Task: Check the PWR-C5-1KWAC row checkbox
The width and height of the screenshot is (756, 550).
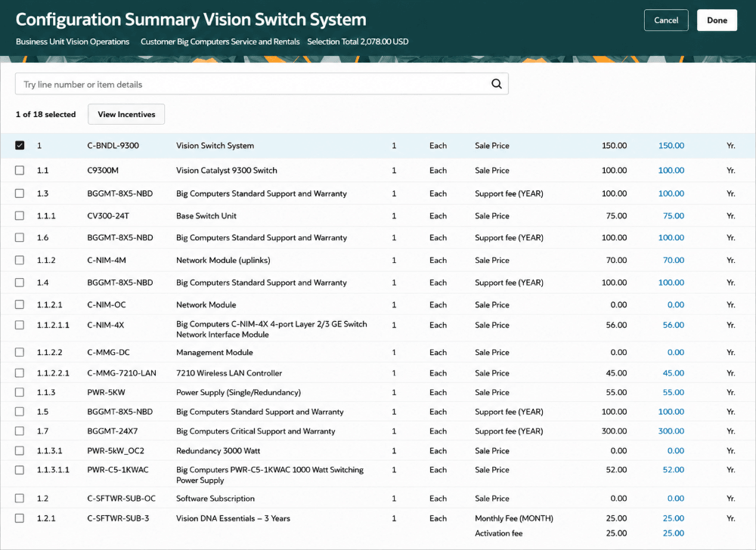Action: coord(20,470)
